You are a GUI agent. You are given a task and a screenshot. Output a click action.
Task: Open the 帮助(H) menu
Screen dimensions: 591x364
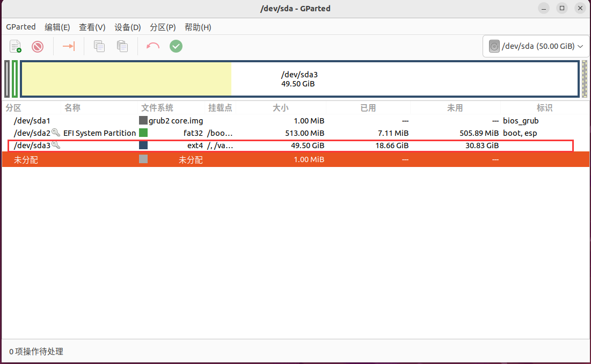coord(198,27)
